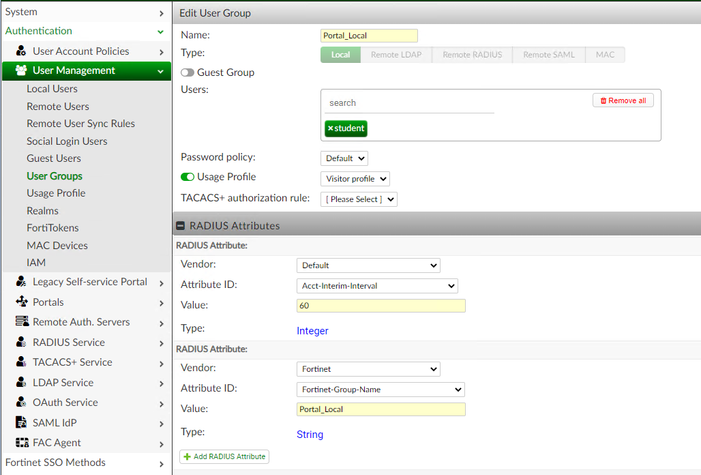Click the Remove all button
The width and height of the screenshot is (701, 475).
(x=623, y=101)
